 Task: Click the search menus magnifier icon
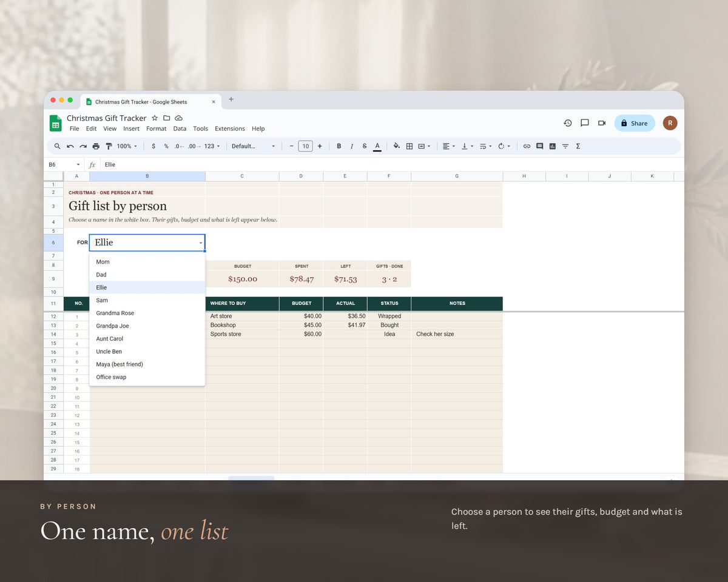(58, 146)
